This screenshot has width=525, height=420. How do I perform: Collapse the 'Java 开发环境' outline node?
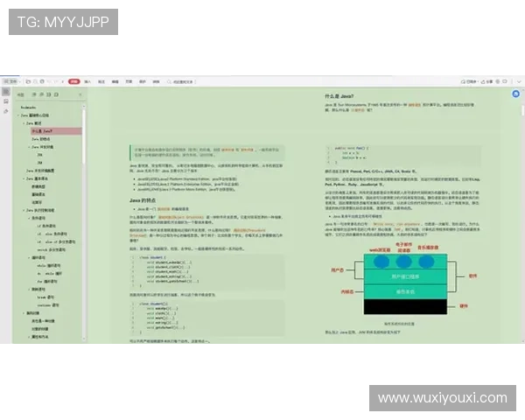(29, 147)
